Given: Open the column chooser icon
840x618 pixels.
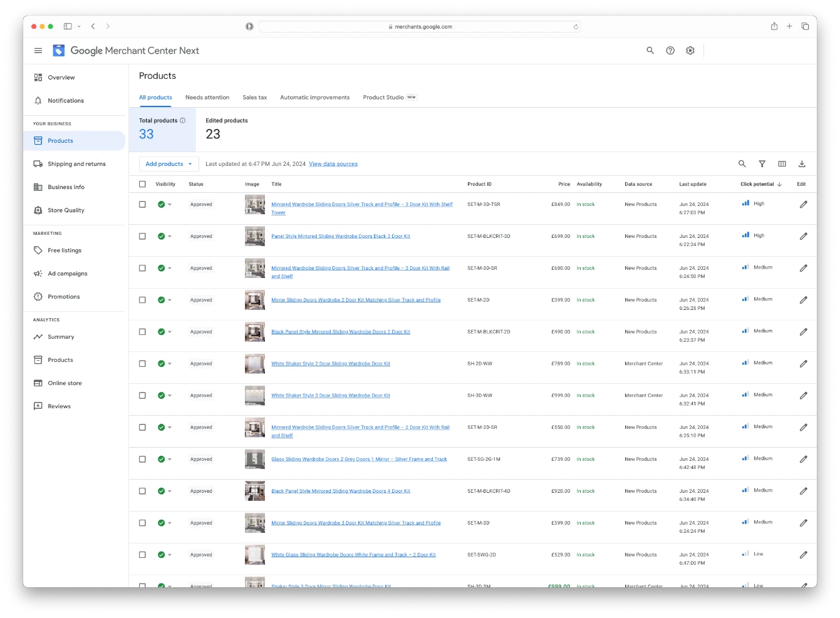Looking at the screenshot, I should [782, 164].
